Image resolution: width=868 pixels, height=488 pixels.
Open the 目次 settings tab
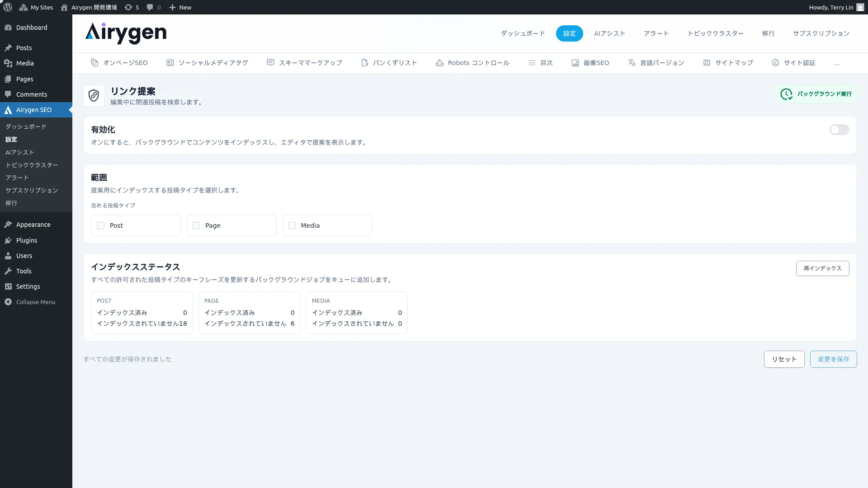541,63
